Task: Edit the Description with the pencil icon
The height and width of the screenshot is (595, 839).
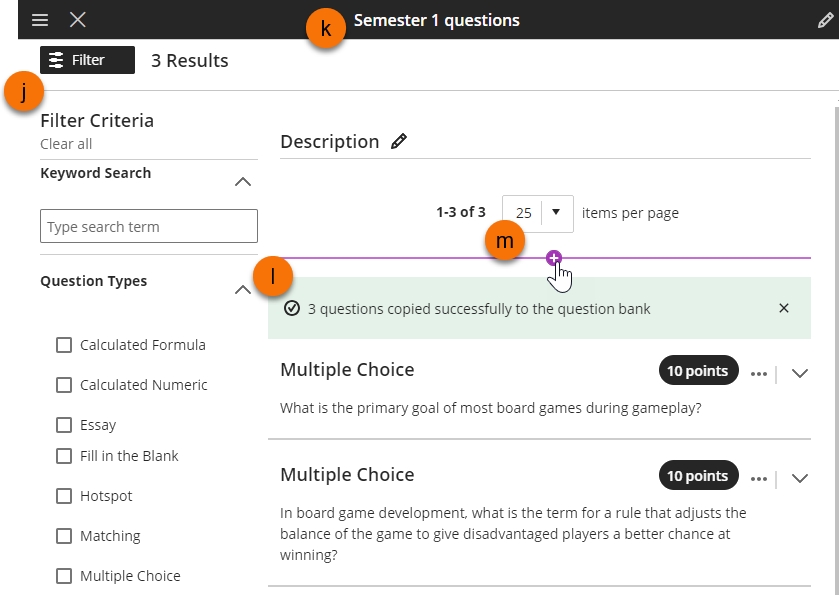Action: 399,142
